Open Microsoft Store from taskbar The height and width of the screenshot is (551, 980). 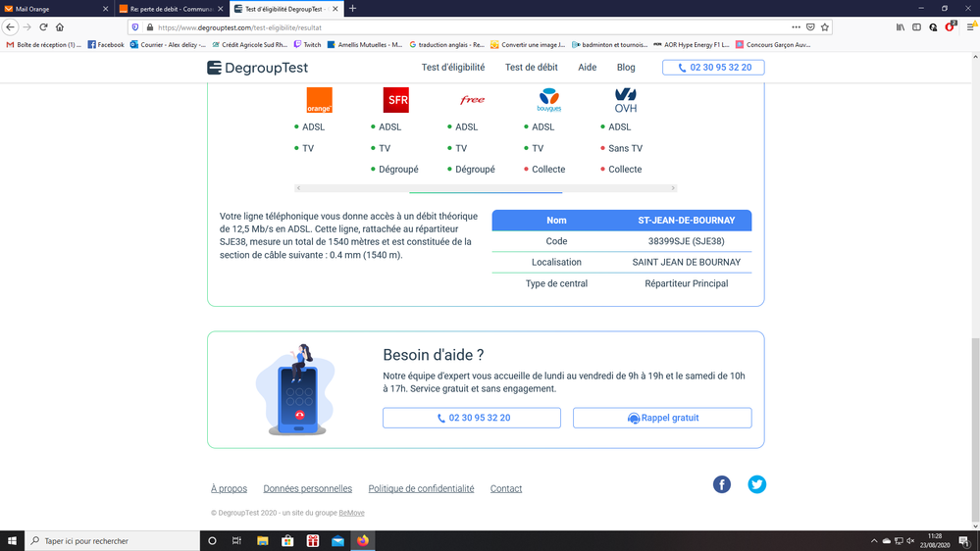[x=287, y=540]
